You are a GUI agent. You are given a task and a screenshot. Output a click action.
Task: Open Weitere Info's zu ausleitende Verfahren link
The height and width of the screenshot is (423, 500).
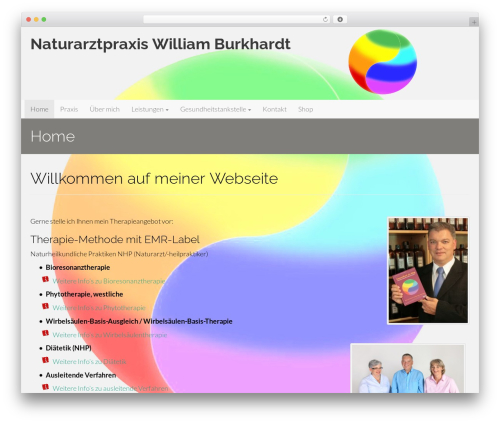[110, 388]
